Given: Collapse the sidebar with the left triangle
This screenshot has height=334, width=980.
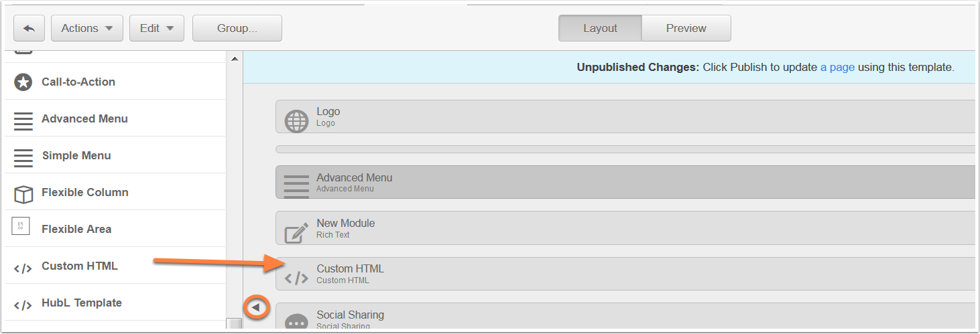Looking at the screenshot, I should coord(255,307).
